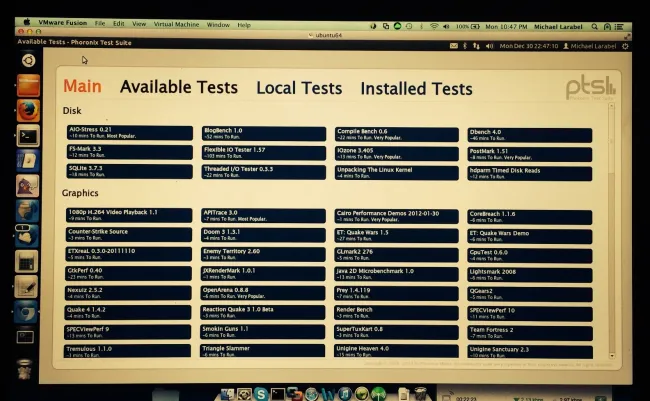Viewport: 650px width, 401px height.
Task: Select the SPECViewPerf 10 test
Action: 530,314
